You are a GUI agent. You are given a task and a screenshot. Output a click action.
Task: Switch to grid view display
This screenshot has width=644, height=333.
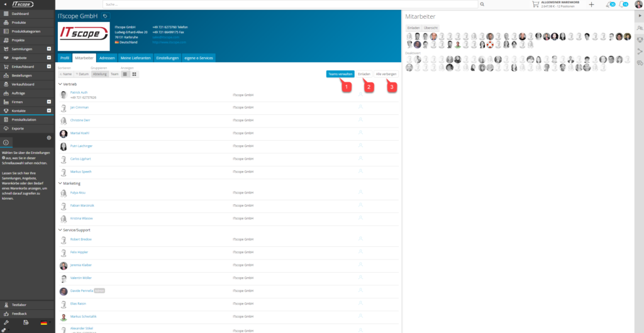tap(135, 74)
